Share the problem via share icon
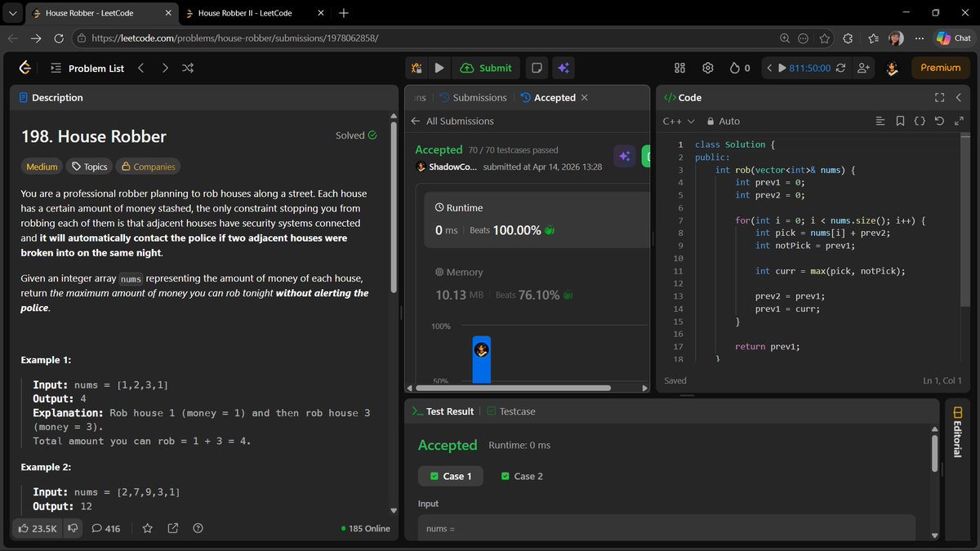The image size is (980, 551). click(x=172, y=528)
